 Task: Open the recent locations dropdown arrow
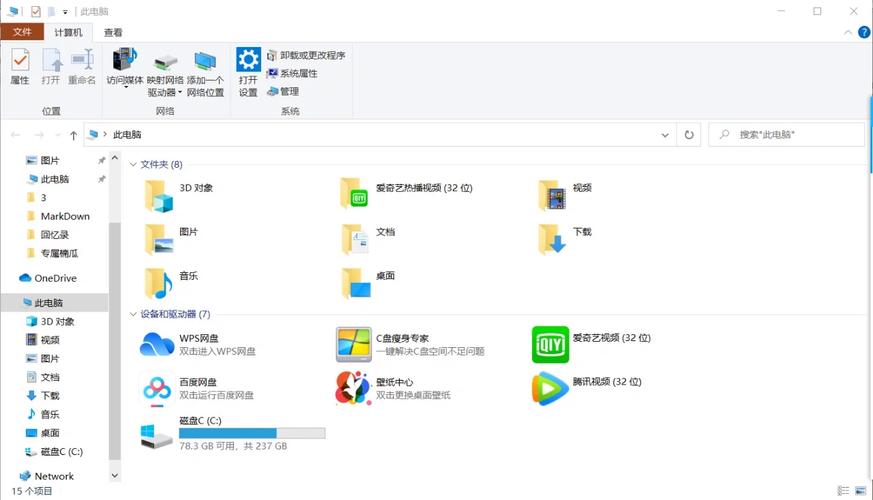click(58, 135)
